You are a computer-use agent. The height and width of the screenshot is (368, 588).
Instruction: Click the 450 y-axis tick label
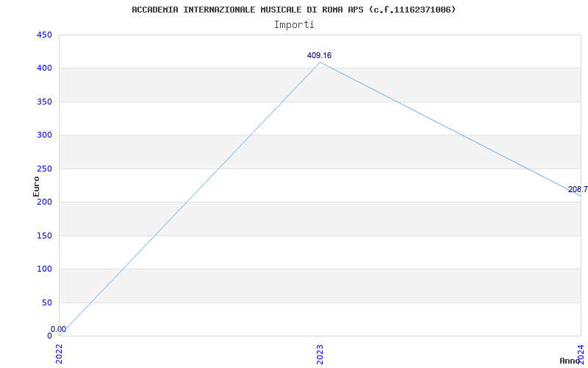pyautogui.click(x=44, y=35)
